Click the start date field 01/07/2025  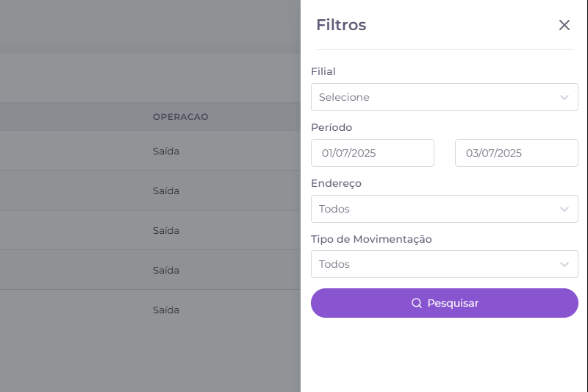[373, 153]
